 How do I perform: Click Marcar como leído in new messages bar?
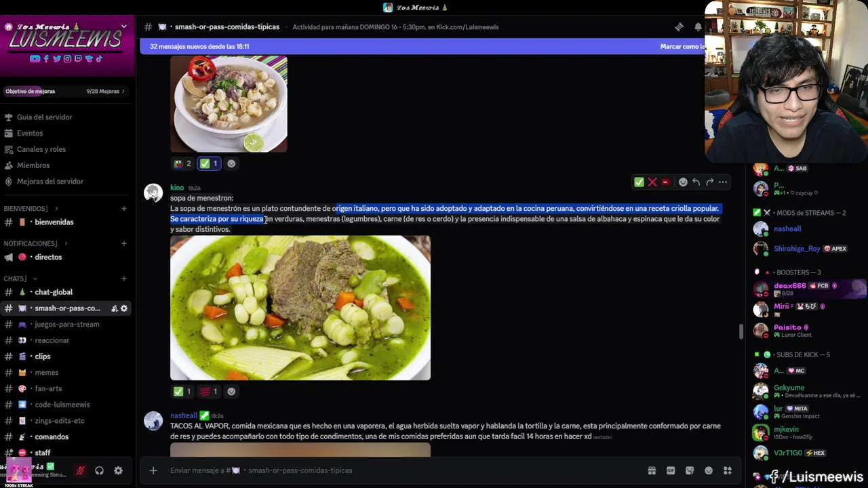(x=682, y=47)
